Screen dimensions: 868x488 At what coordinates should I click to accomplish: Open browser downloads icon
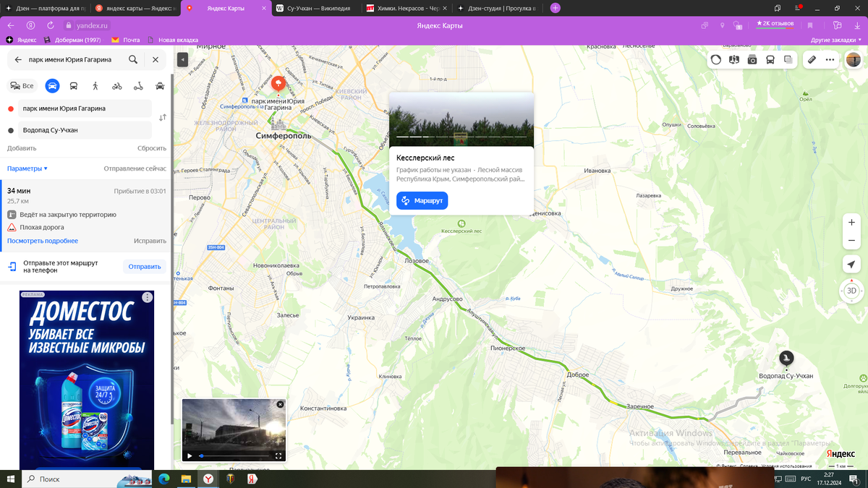(x=856, y=25)
